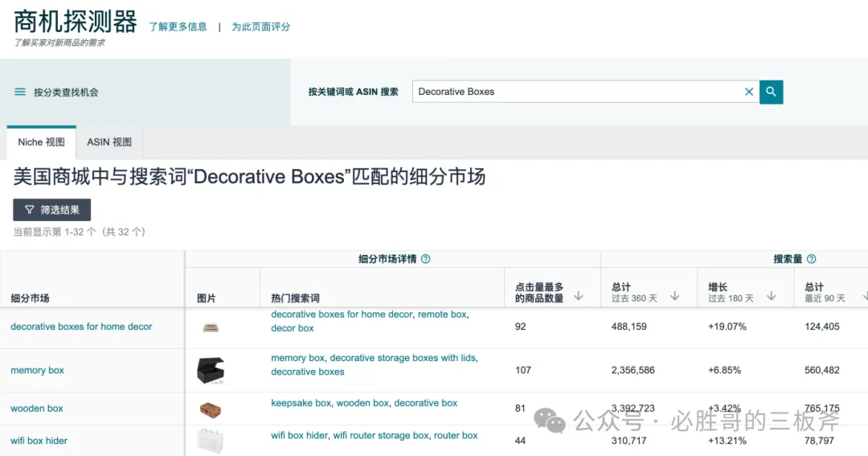868x456 pixels.
Task: Click the keepsake box search term
Action: (x=301, y=403)
